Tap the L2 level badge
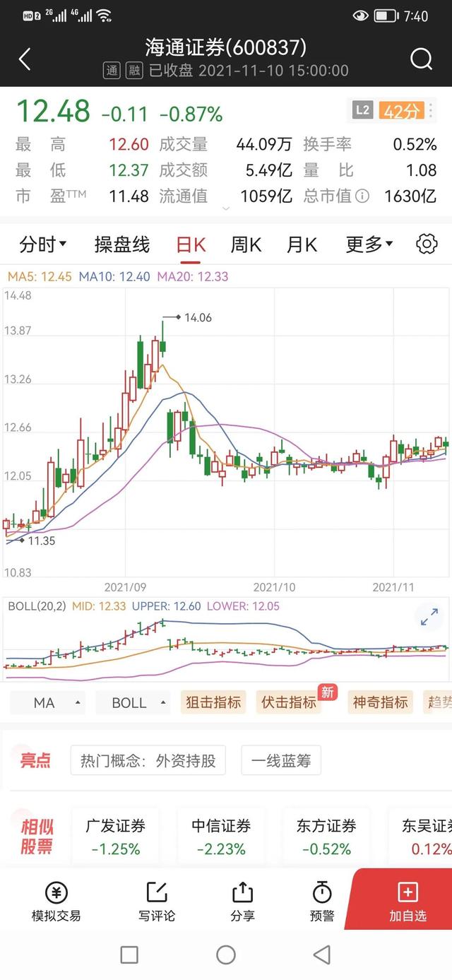The image size is (452, 980). click(x=362, y=110)
